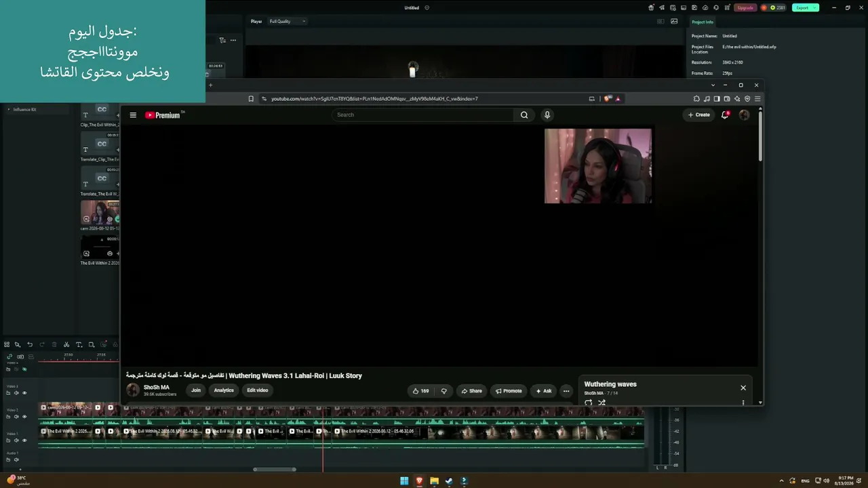Click the snapshot image icon above the player
The height and width of the screenshot is (488, 868).
[674, 21]
